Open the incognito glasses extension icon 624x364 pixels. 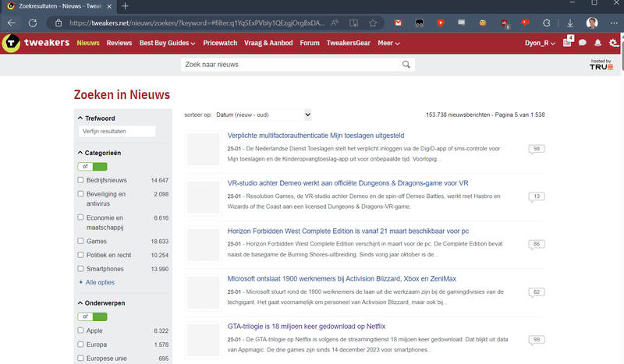[x=420, y=23]
